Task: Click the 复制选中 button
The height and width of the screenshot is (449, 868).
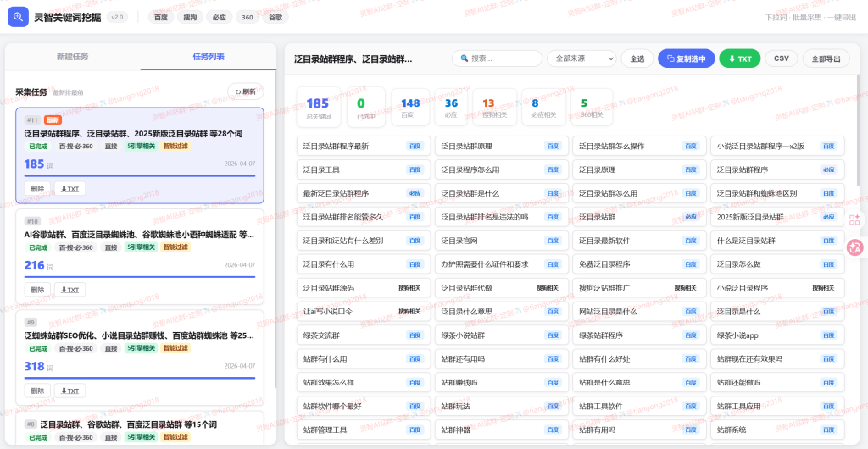Action: (686, 58)
